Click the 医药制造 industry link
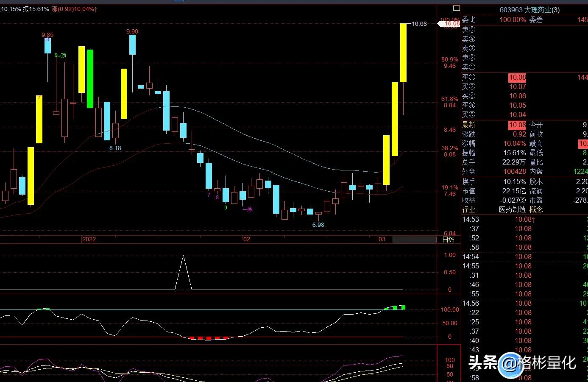Screen dimensions: 588x382 click(512, 209)
